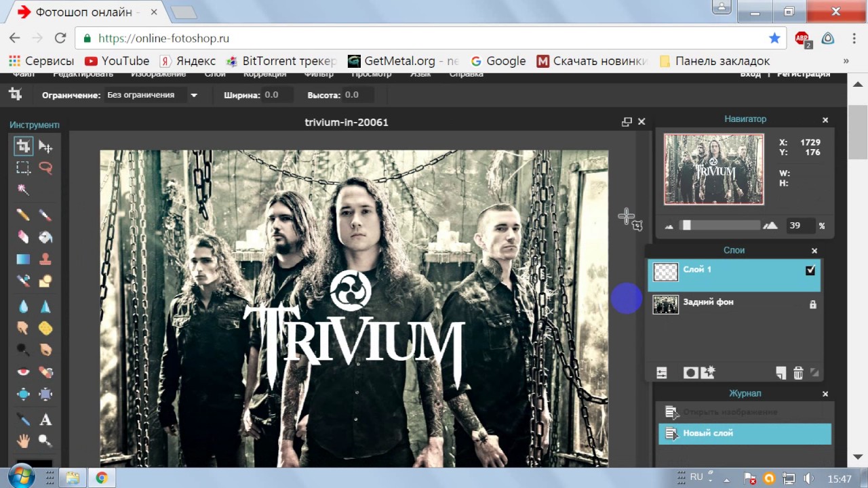This screenshot has height=488, width=868.
Task: Select the Hand pan tool
Action: tap(23, 441)
